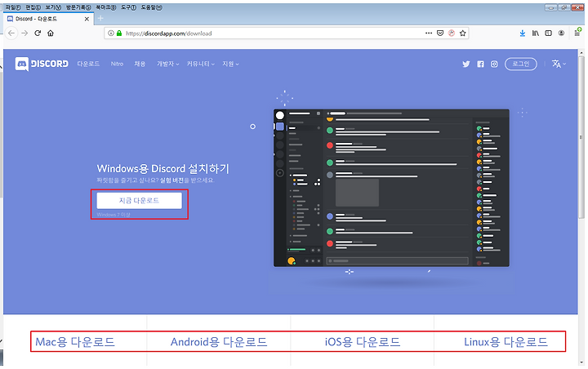The width and height of the screenshot is (588, 369).
Task: Open the 보기 menu
Action: click(53, 7)
